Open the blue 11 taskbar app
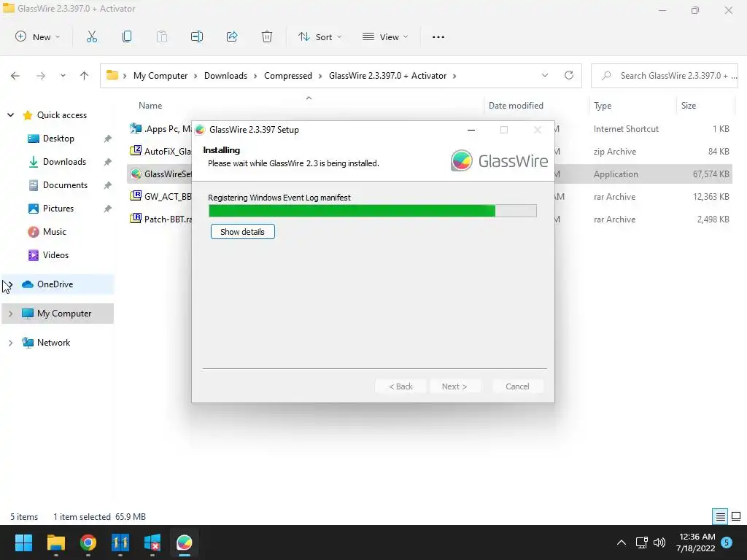The image size is (747, 560). 120,542
